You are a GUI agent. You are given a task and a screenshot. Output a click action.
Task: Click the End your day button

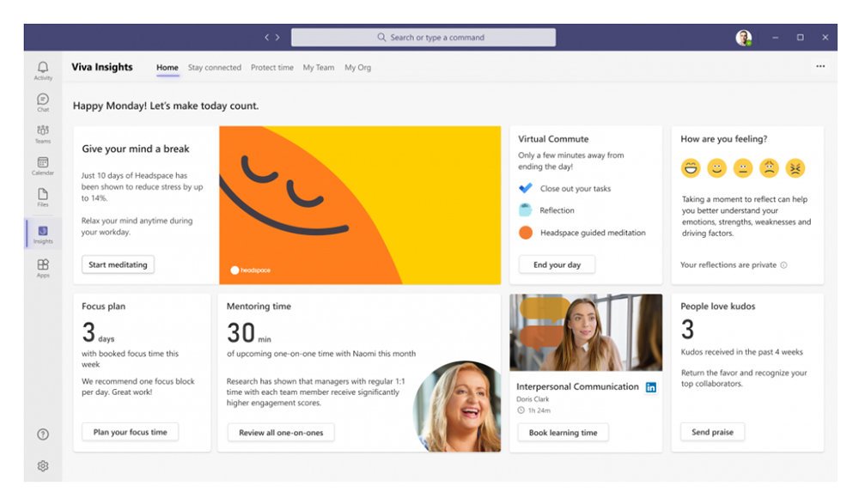point(557,264)
